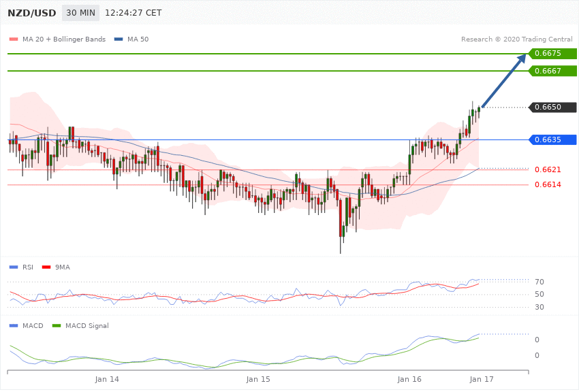Screen dimensions: 579x392
Task: Toggle the RSI legend entry
Action: 21,267
